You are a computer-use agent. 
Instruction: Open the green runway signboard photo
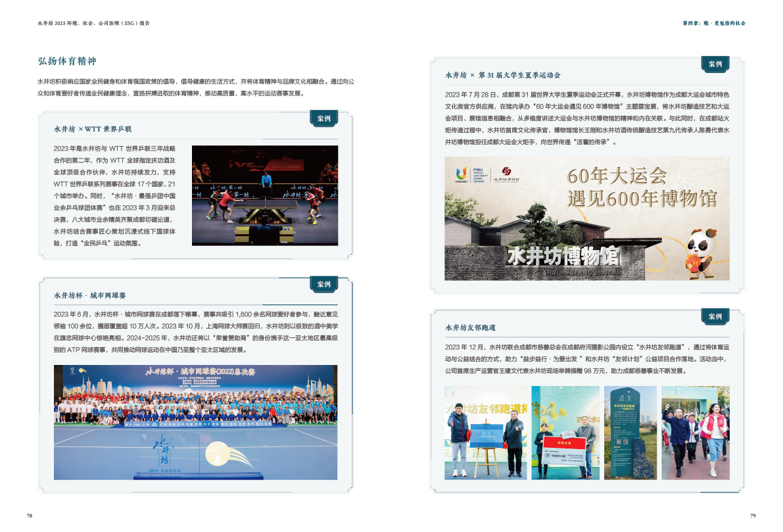coord(630,432)
